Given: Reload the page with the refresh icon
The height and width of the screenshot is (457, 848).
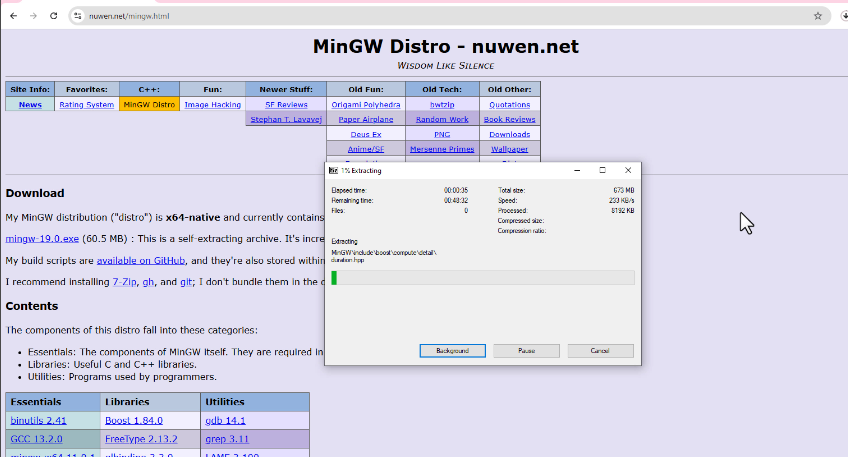Looking at the screenshot, I should coord(54,16).
